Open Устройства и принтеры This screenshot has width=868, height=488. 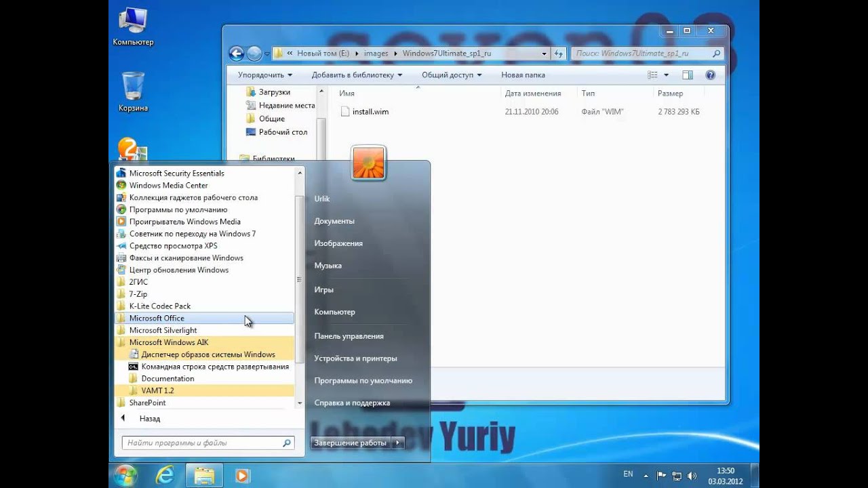[x=356, y=359]
